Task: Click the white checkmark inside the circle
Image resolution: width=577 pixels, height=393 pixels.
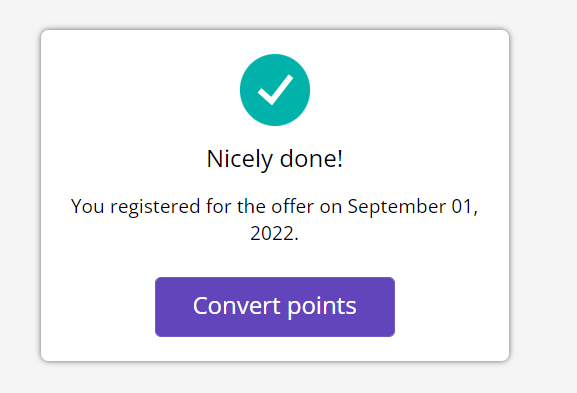Action: pyautogui.click(x=275, y=90)
